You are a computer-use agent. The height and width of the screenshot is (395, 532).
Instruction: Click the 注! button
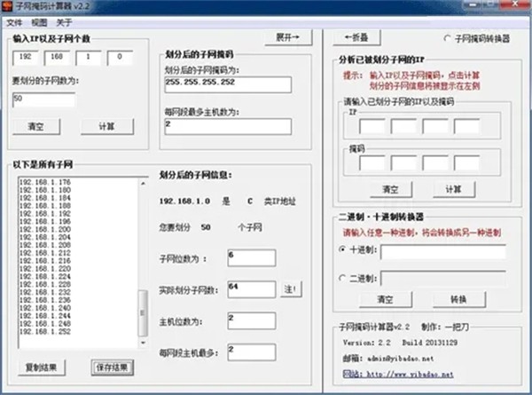291,289
